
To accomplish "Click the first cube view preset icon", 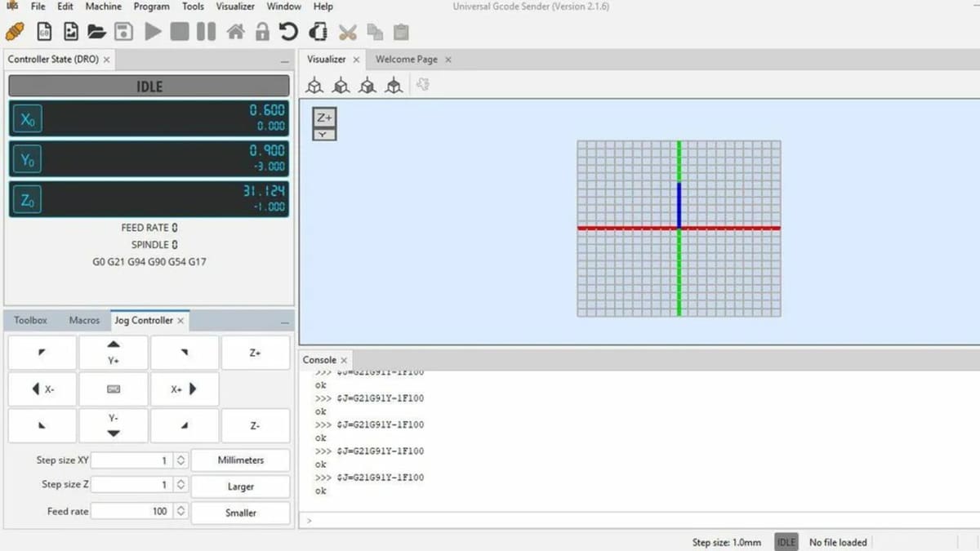I will pyautogui.click(x=314, y=85).
